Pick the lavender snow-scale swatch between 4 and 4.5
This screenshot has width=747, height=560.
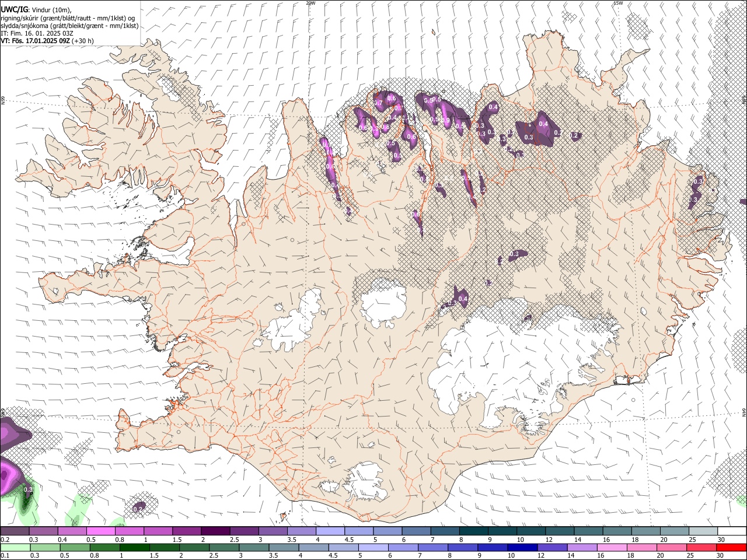coord(330,531)
